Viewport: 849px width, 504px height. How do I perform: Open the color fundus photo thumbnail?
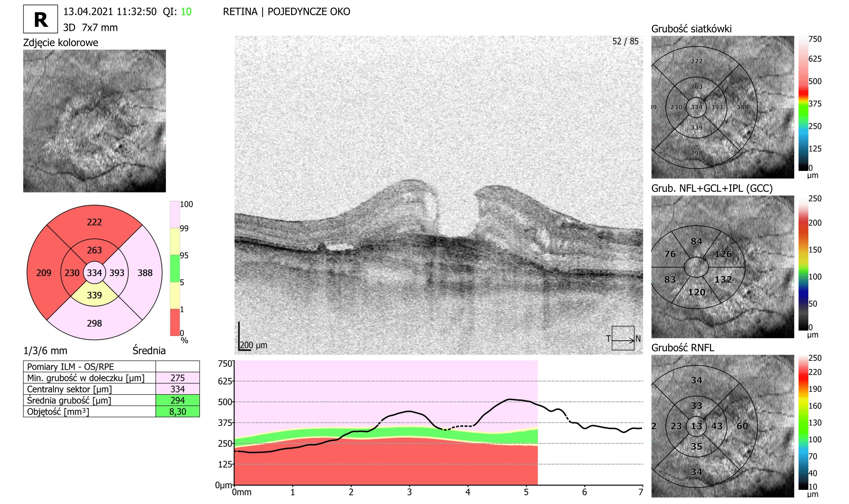click(x=94, y=121)
